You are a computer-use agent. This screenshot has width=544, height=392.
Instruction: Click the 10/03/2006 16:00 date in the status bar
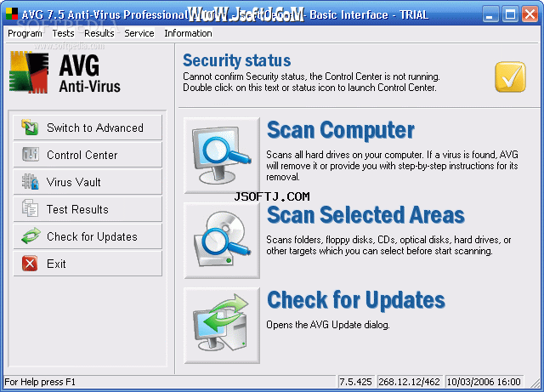[x=484, y=382]
